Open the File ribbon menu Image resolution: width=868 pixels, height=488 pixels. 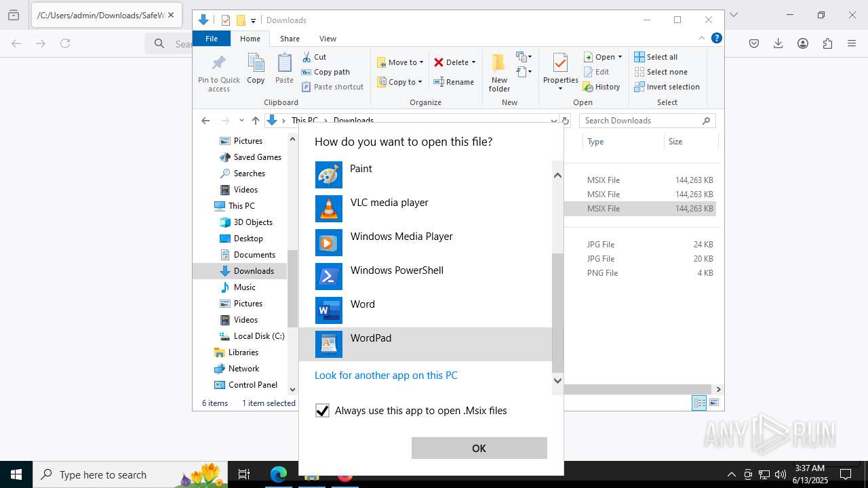click(x=212, y=39)
